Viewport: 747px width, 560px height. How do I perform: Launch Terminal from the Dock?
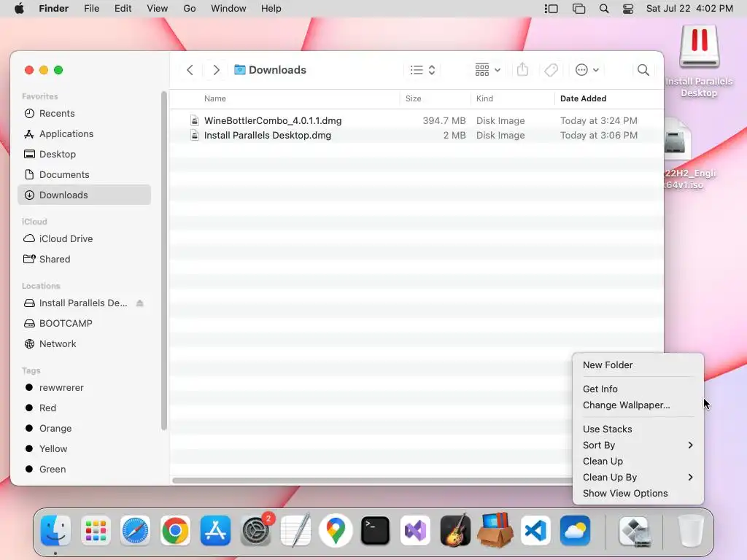point(376,531)
